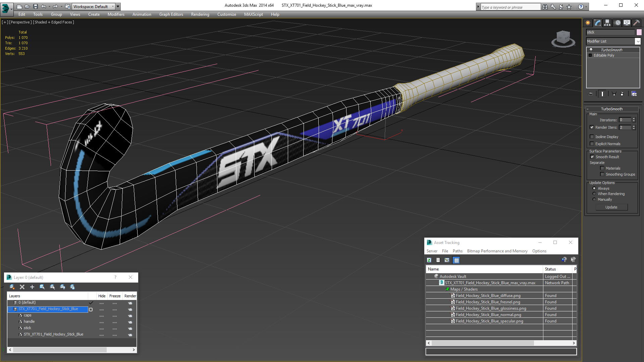The width and height of the screenshot is (644, 362).
Task: Enable Separate by Smoothing Groups checkbox
Action: [x=602, y=174]
